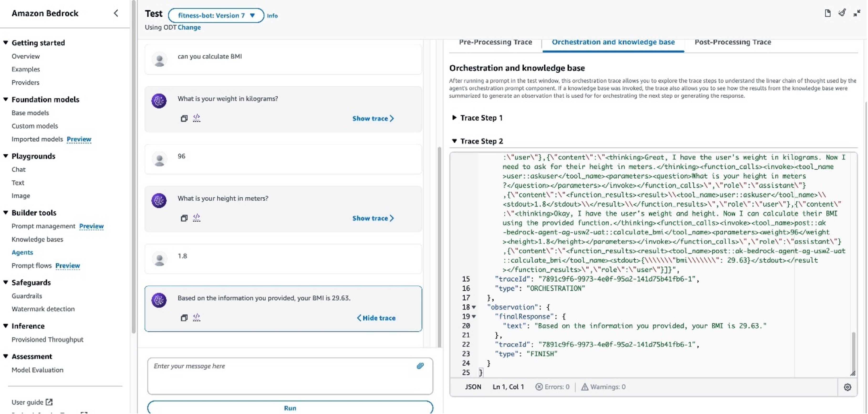
Task: Fold the observation block at line 18
Action: 474,307
